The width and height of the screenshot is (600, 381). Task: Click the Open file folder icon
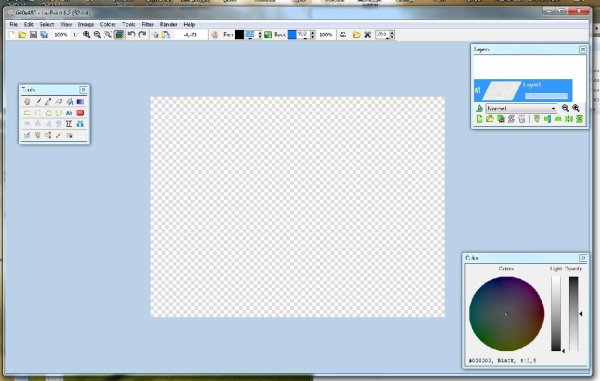click(x=22, y=35)
